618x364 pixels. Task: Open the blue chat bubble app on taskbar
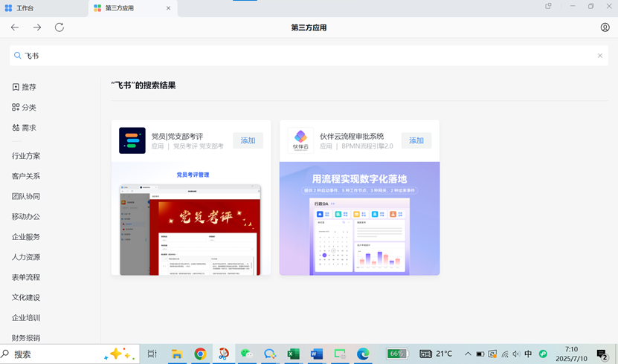click(x=270, y=354)
